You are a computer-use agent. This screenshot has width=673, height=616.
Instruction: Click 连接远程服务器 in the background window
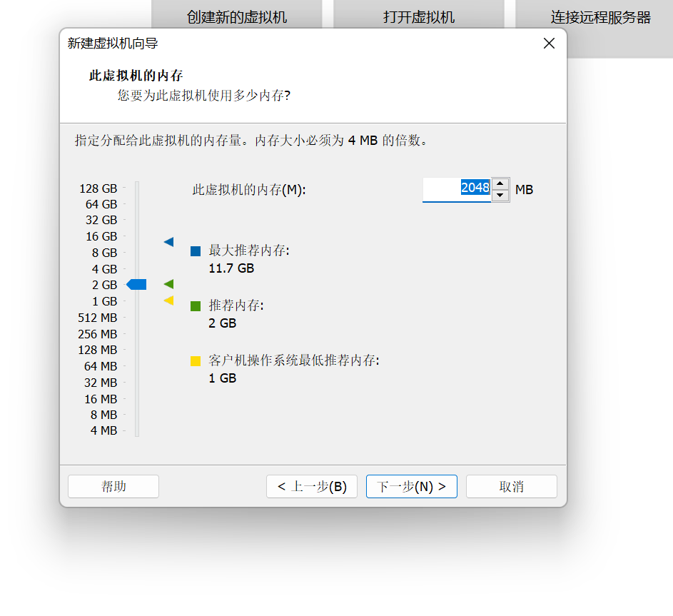click(x=601, y=17)
